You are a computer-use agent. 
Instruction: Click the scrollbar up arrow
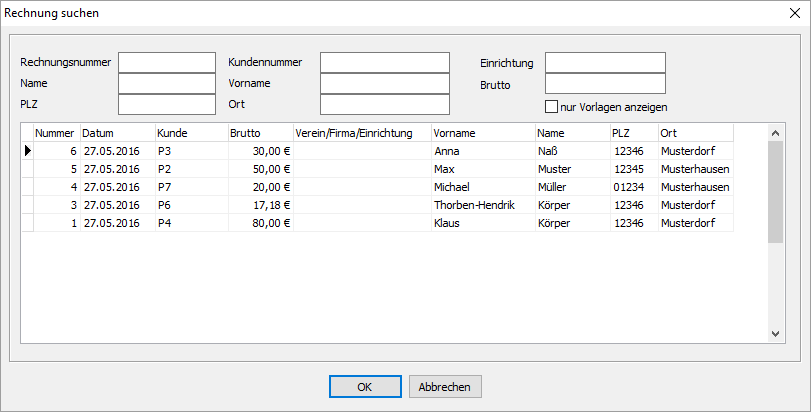coord(775,133)
